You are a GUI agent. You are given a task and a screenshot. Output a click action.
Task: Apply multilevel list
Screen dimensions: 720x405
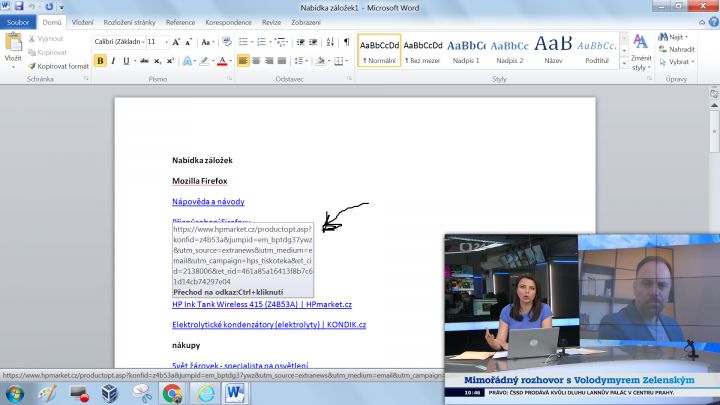[x=280, y=42]
